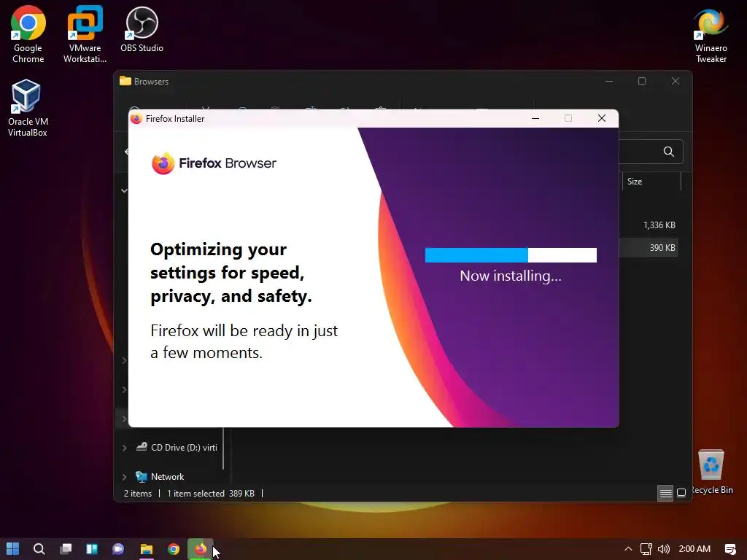Minimize the Browsers explorer window

click(x=609, y=81)
